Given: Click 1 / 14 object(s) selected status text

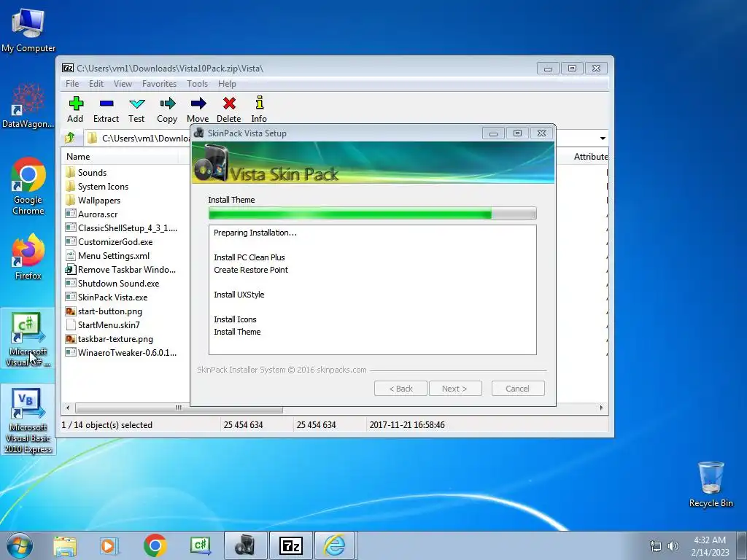Looking at the screenshot, I should click(107, 425).
